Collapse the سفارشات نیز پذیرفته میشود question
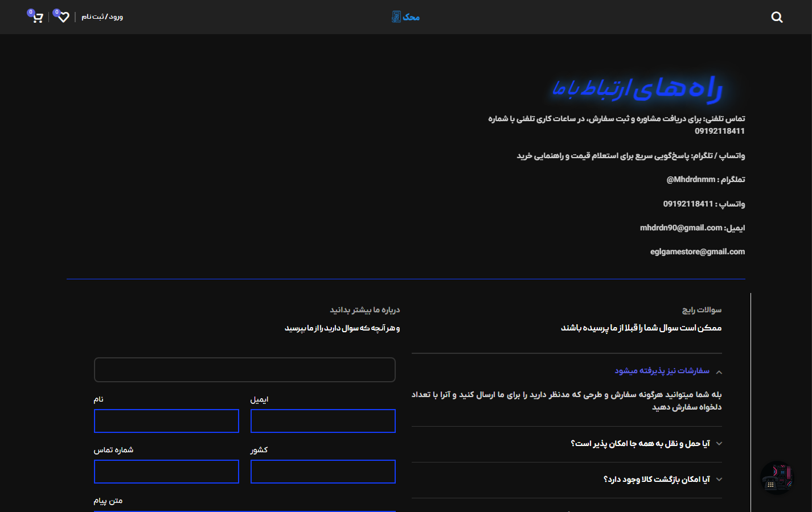Image resolution: width=812 pixels, height=512 pixels. [x=662, y=371]
